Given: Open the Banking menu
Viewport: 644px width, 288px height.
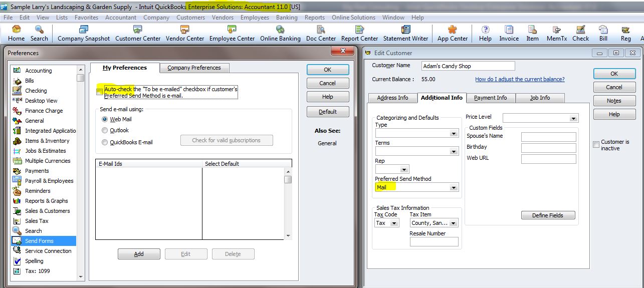Looking at the screenshot, I should [287, 17].
